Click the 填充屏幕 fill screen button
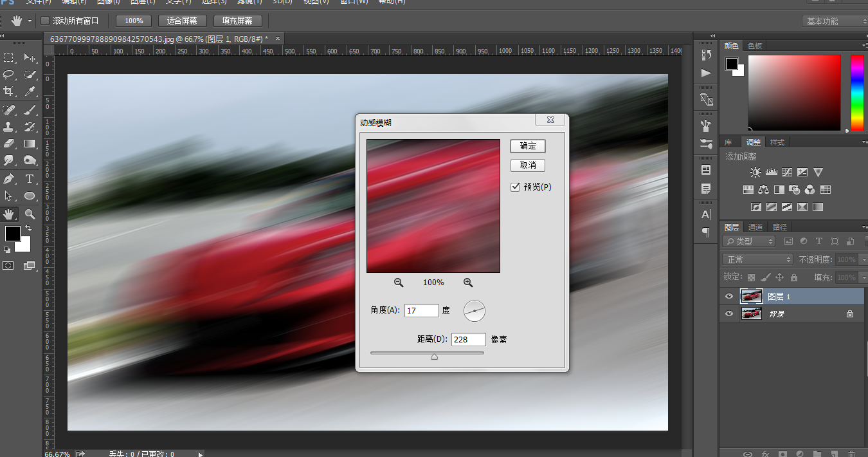This screenshot has width=868, height=457. pyautogui.click(x=238, y=21)
